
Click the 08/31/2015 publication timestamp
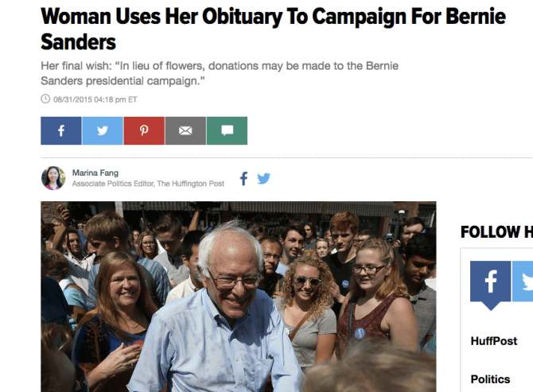95,99
